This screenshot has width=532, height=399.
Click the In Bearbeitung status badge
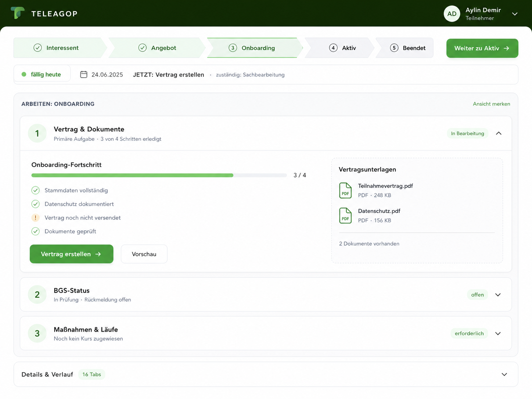click(x=467, y=133)
